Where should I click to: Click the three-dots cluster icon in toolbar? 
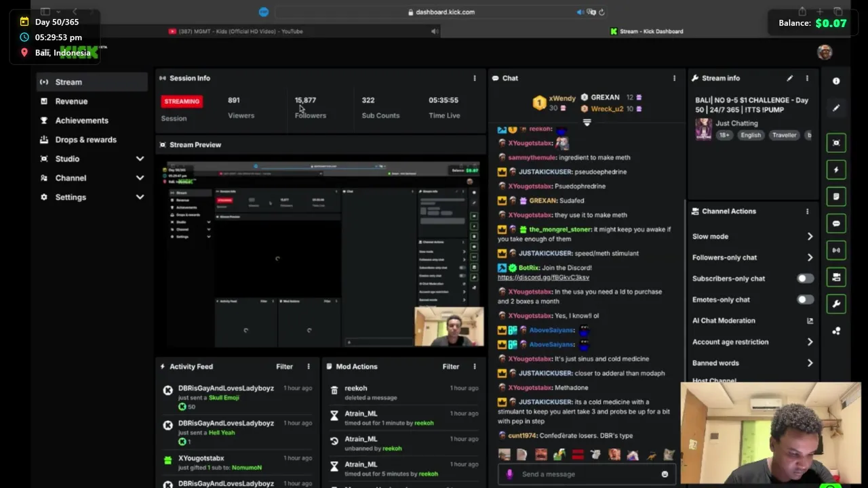836,331
